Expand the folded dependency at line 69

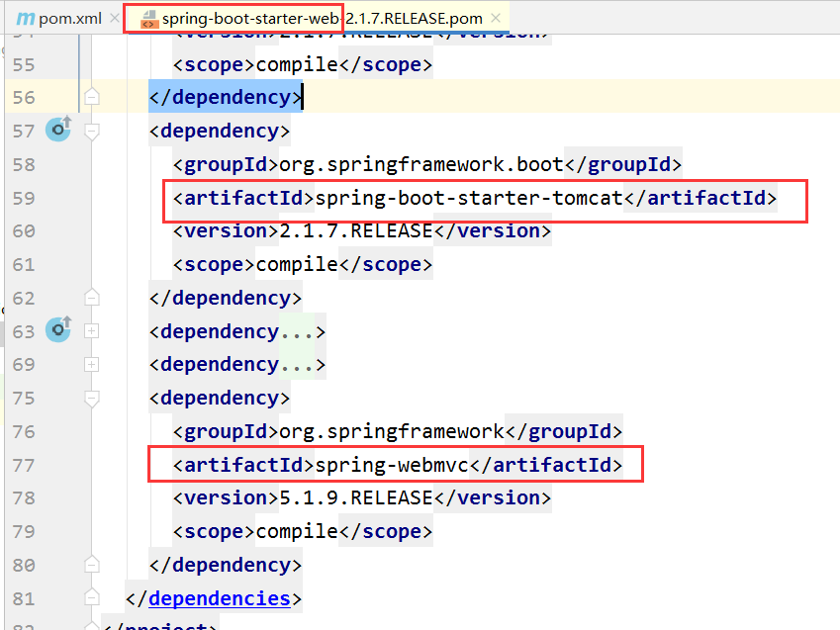tap(92, 364)
